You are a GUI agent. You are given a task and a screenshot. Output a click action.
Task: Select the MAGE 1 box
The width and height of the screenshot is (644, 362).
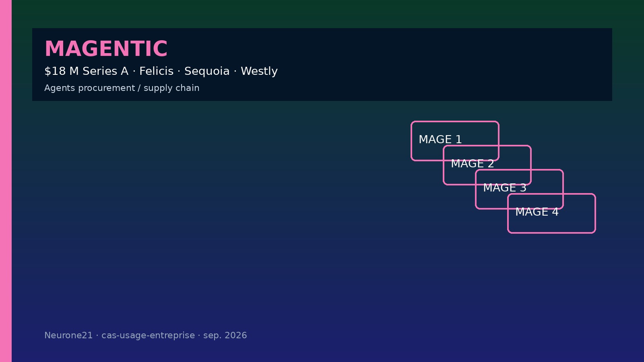[x=455, y=141]
